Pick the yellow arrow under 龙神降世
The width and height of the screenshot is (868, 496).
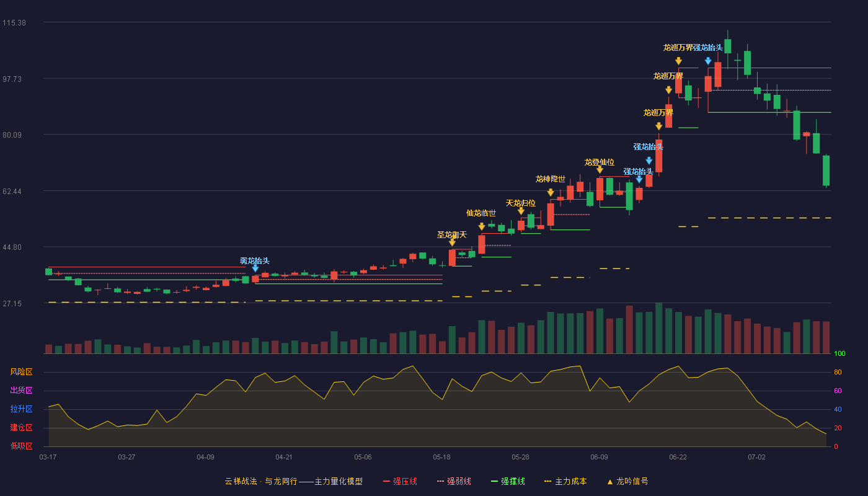pos(551,193)
